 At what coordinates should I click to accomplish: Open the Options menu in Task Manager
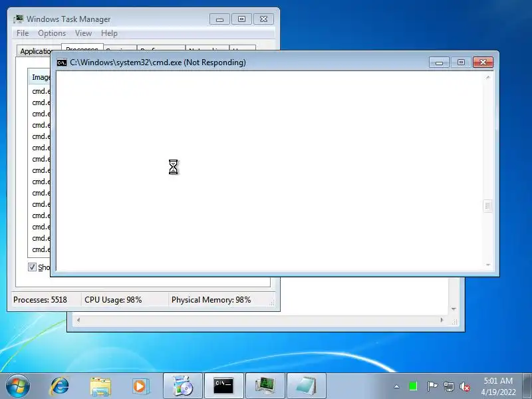(52, 33)
